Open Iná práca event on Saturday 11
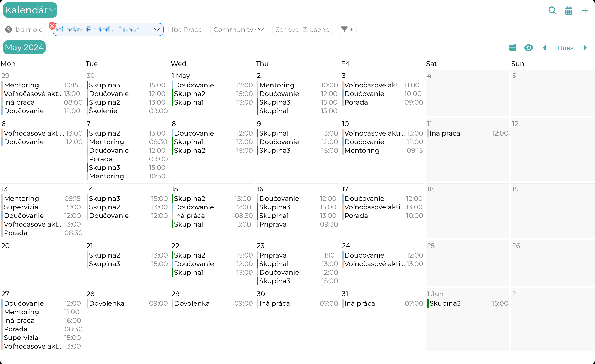Viewport: 595px width, 364px height. coord(468,133)
